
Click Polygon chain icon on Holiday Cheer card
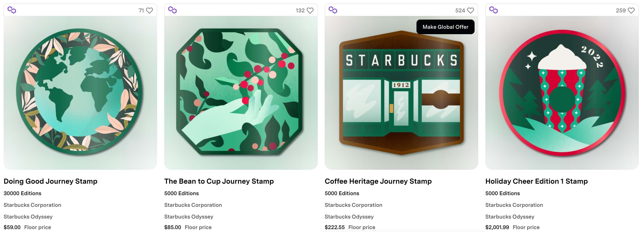click(x=493, y=10)
